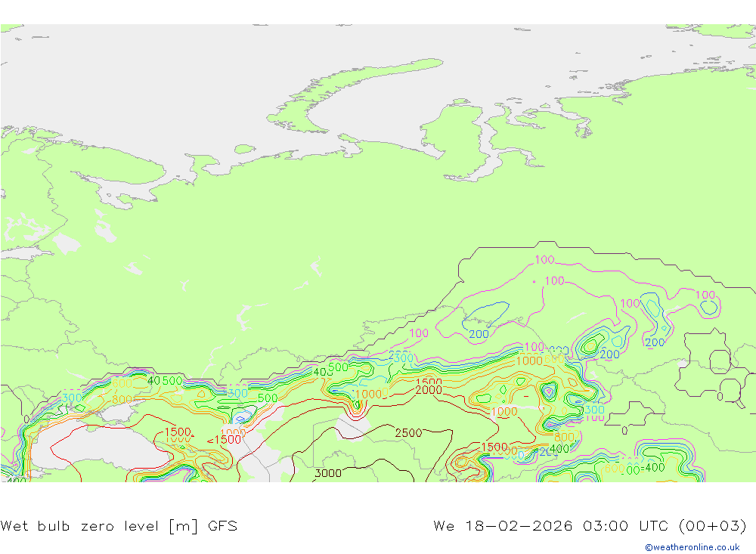Click the 'GFS' model label
The width and height of the screenshot is (756, 554).
(222, 525)
